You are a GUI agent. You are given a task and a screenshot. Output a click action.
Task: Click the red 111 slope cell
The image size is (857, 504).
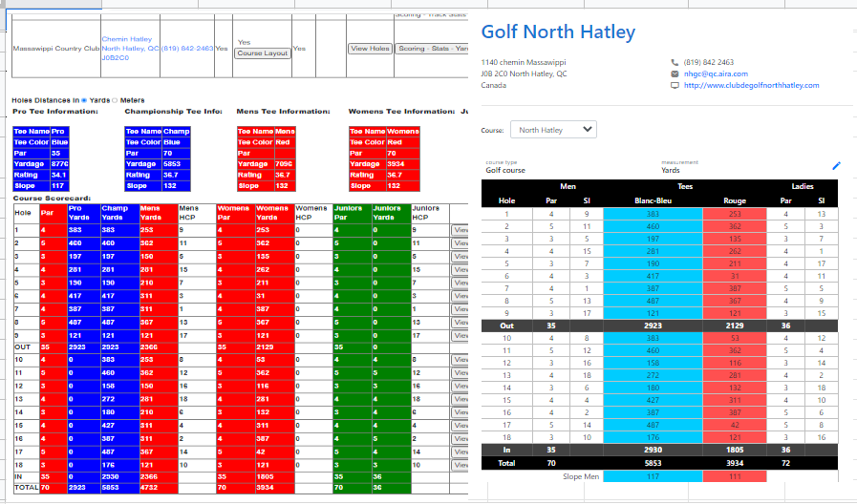click(735, 476)
